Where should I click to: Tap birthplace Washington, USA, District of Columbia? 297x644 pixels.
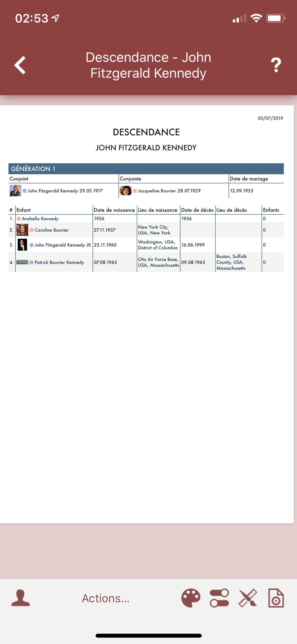[x=158, y=245]
